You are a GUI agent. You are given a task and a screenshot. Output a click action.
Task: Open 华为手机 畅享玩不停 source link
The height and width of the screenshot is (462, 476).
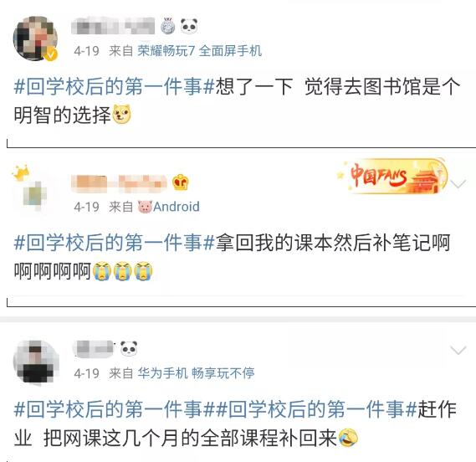196,373
